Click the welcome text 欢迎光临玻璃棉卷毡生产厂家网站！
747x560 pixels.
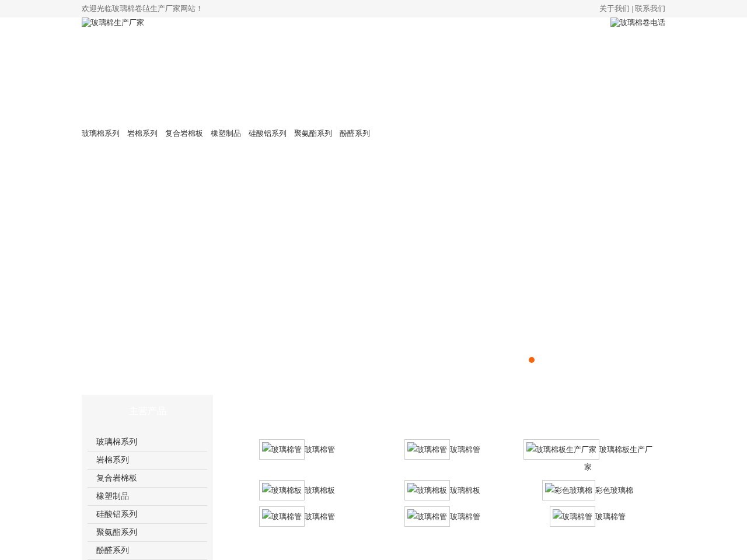[142, 9]
